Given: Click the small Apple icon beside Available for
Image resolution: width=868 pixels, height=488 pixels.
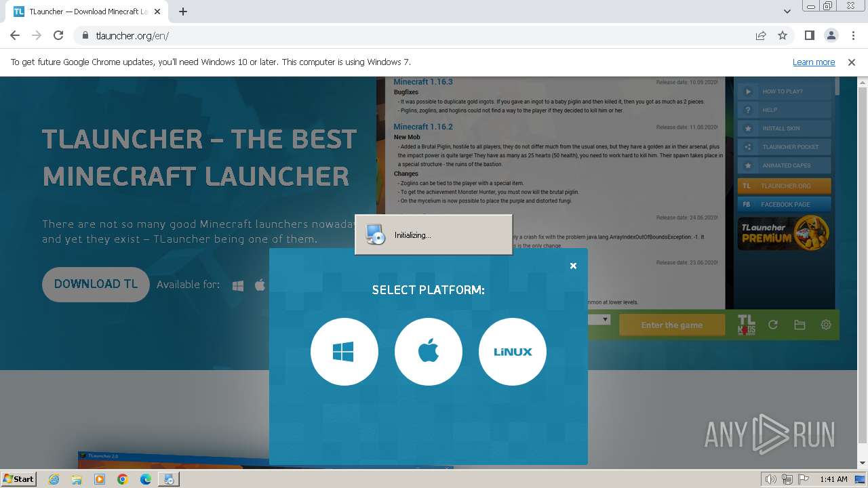Looking at the screenshot, I should click(260, 285).
